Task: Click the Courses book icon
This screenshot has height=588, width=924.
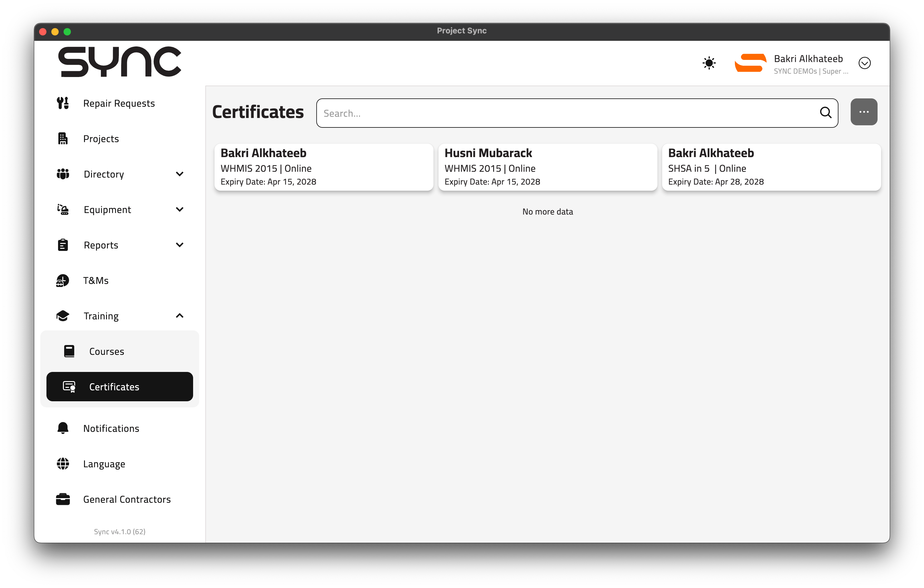Action: tap(69, 351)
